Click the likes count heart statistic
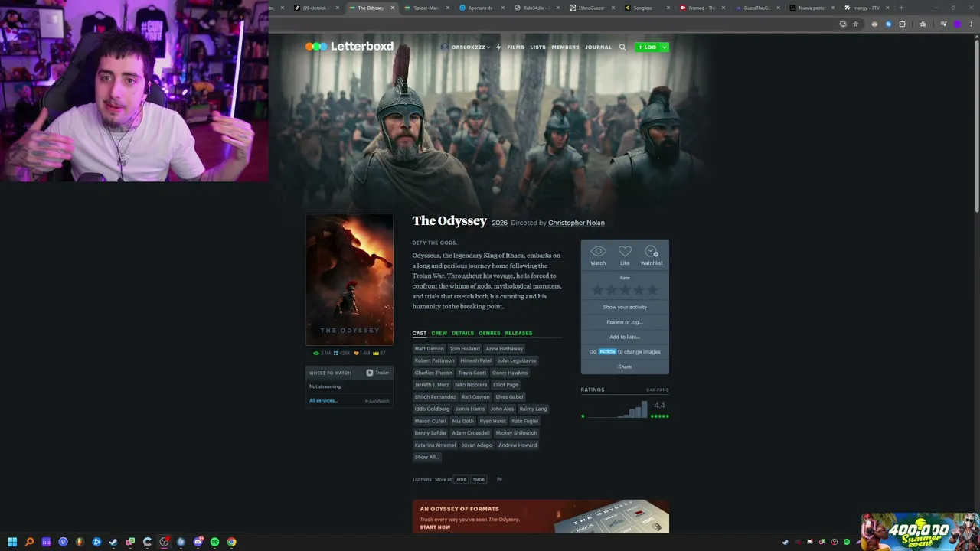 click(361, 354)
